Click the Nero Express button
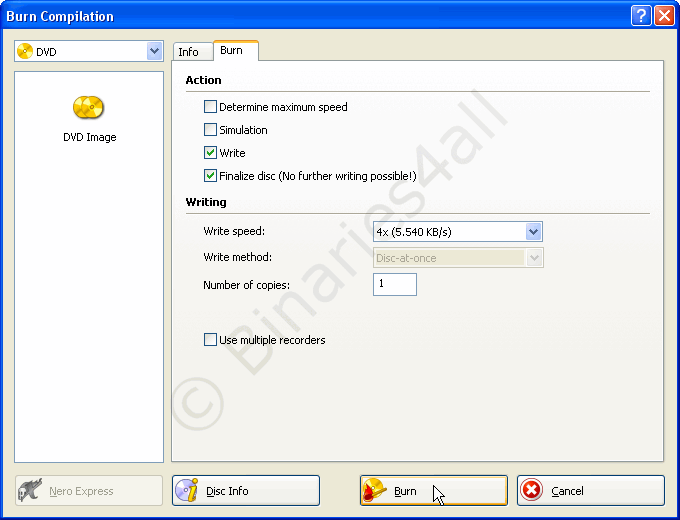The width and height of the screenshot is (680, 520). coord(89,491)
